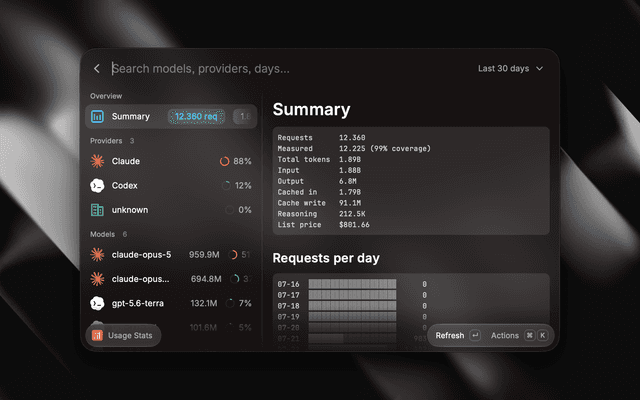Click the 132.1M token value

[x=204, y=303]
